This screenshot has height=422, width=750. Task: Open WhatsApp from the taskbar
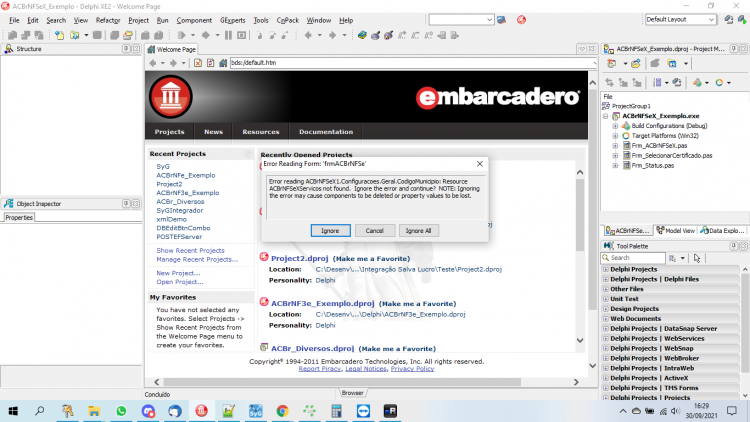pos(121,411)
